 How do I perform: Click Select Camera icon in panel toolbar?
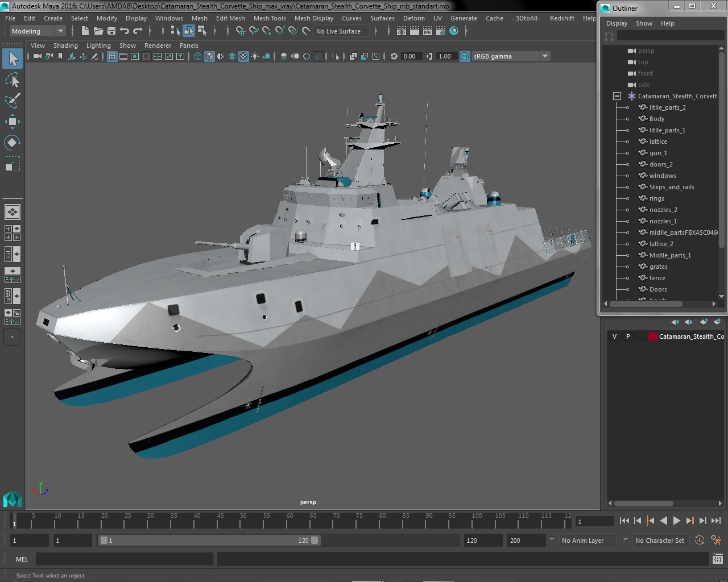(x=38, y=56)
